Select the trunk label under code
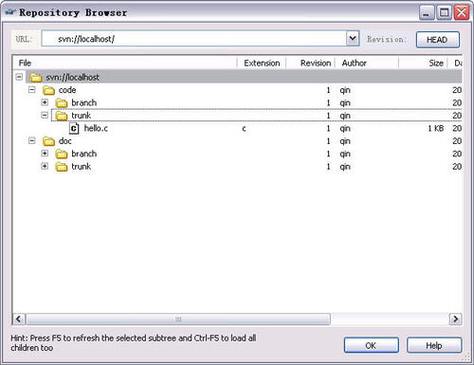Image resolution: width=474 pixels, height=365 pixels. [81, 116]
